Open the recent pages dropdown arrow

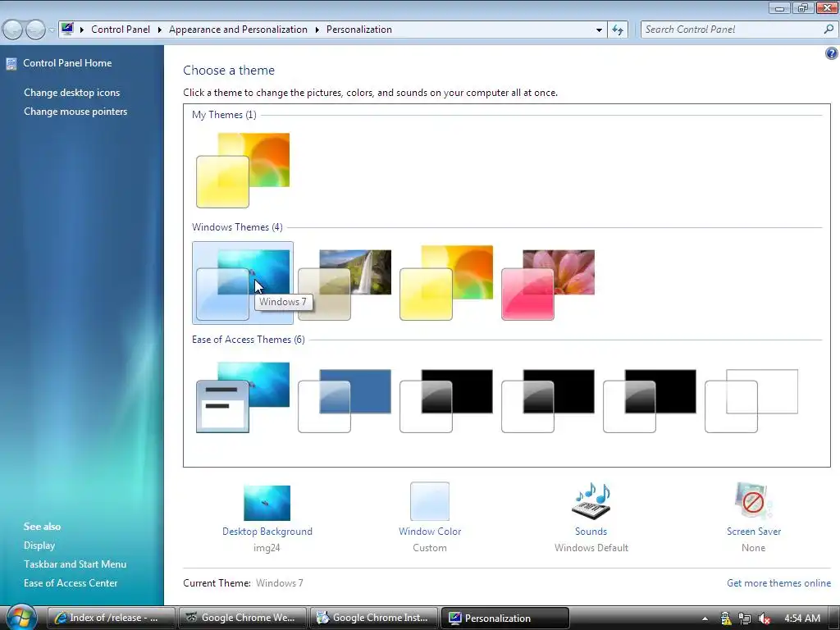[52, 30]
